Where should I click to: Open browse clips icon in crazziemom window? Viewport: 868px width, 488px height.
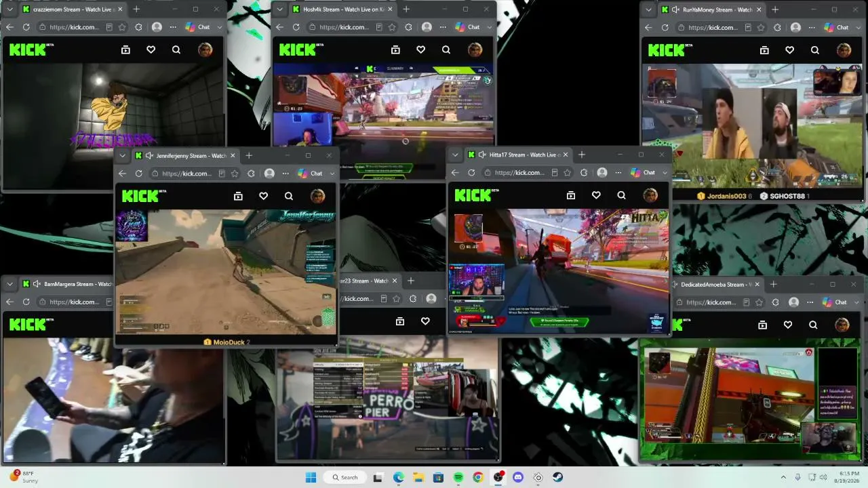click(x=125, y=49)
